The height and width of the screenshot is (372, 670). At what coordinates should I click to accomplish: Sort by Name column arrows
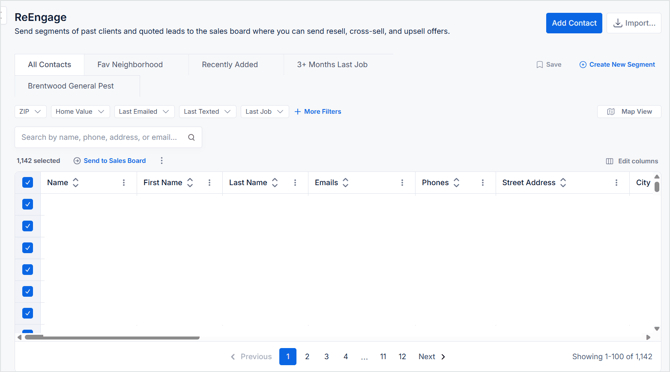pos(76,183)
